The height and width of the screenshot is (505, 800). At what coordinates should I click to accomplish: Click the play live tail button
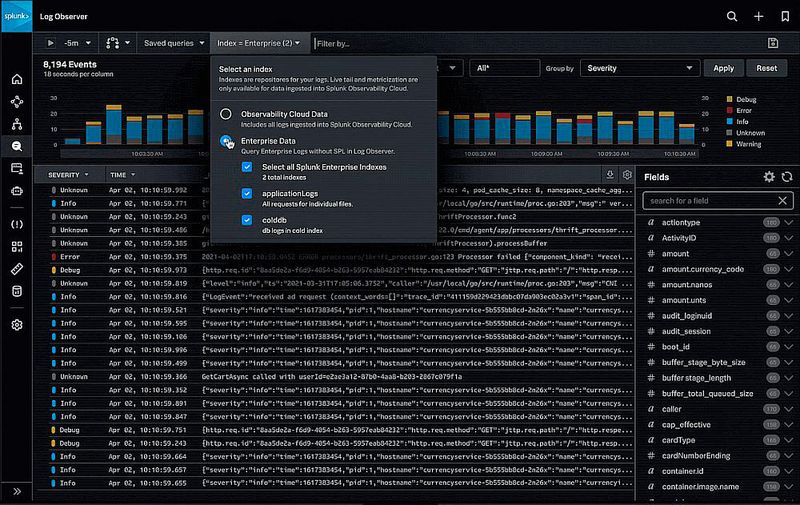(50, 43)
